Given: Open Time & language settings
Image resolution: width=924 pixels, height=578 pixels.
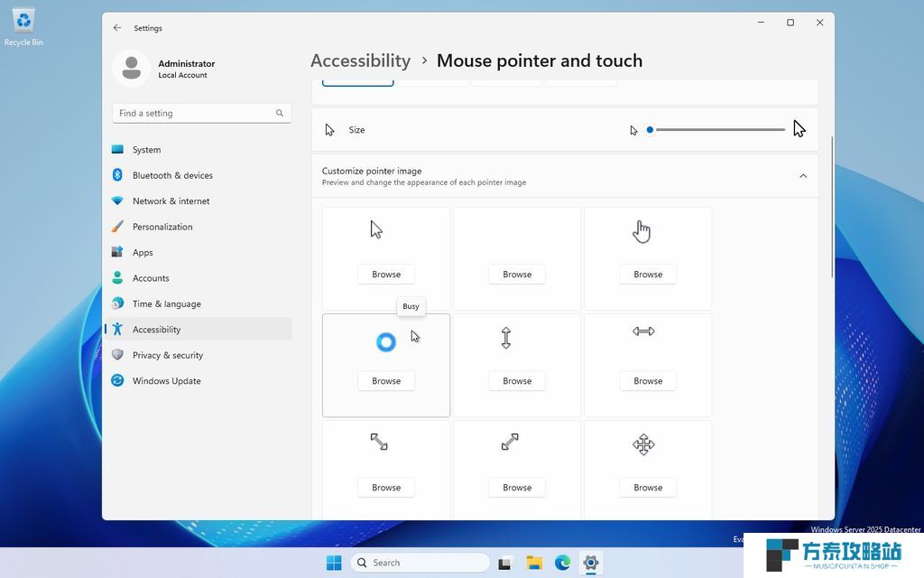Looking at the screenshot, I should (x=199, y=303).
